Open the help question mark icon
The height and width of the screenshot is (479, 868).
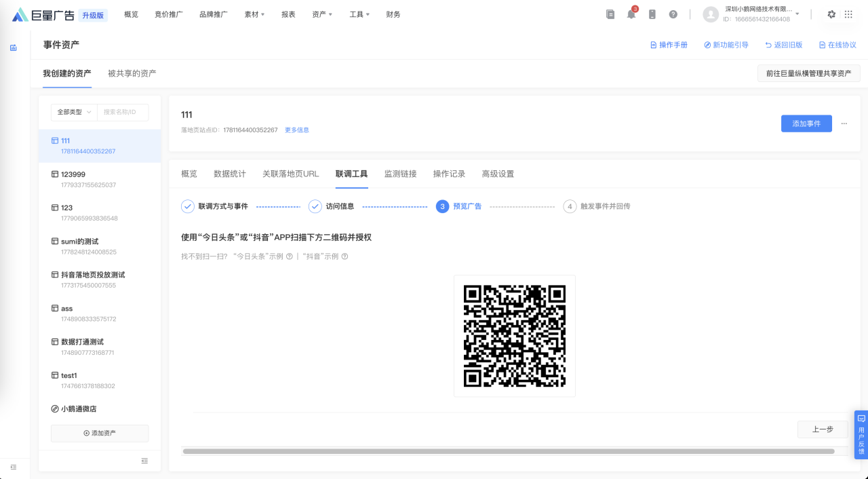point(673,14)
